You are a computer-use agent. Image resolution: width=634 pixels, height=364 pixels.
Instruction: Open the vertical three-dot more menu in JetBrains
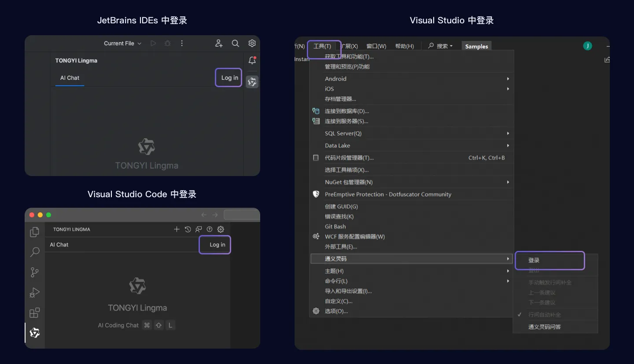182,43
